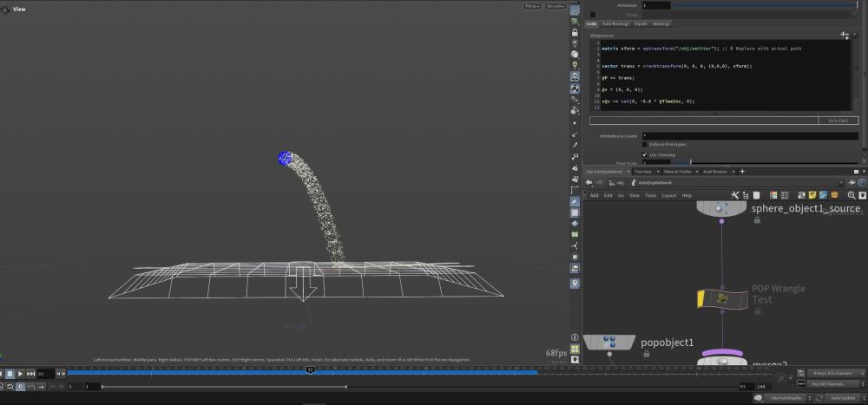Select the popobject1 node

609,342
